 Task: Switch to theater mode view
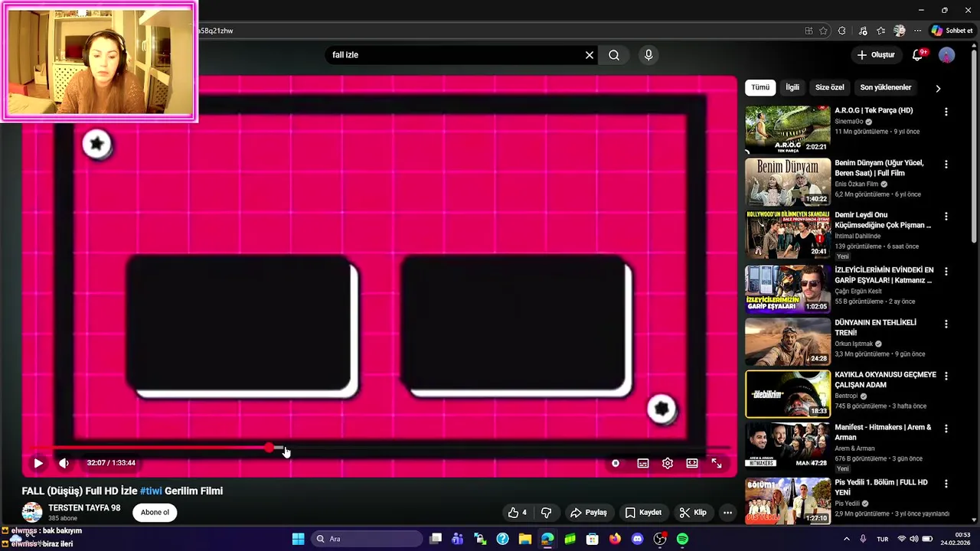[692, 463]
